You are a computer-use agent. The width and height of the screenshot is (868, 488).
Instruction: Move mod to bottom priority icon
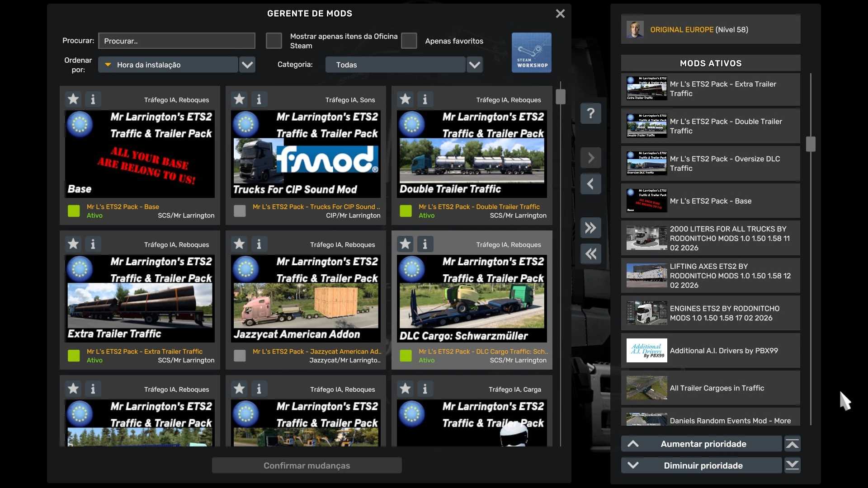(x=792, y=465)
